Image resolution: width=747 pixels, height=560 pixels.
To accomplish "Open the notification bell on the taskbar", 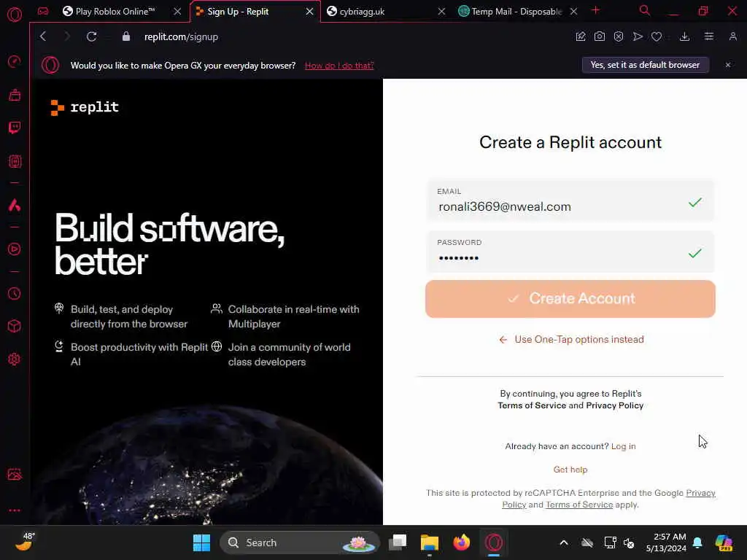I will pos(698,542).
